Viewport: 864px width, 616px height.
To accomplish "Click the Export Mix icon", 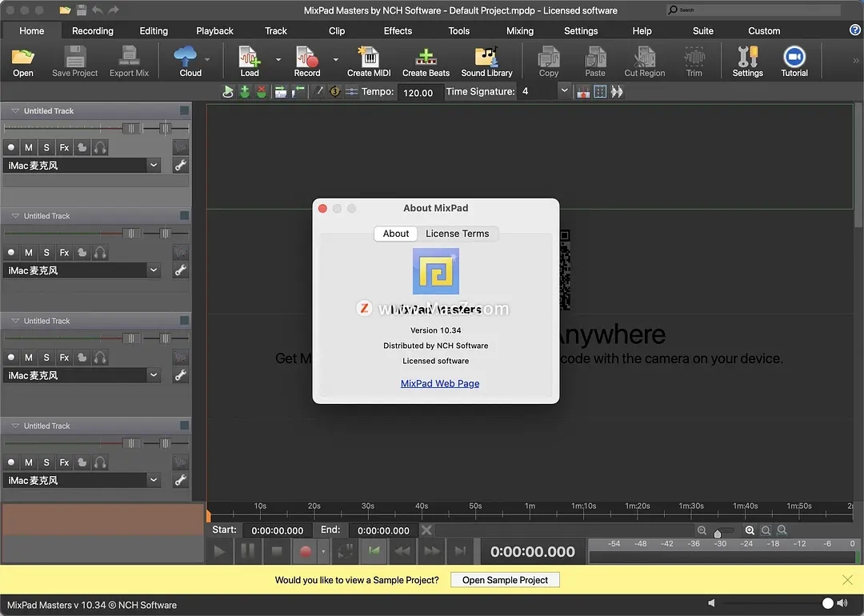I will [x=129, y=61].
